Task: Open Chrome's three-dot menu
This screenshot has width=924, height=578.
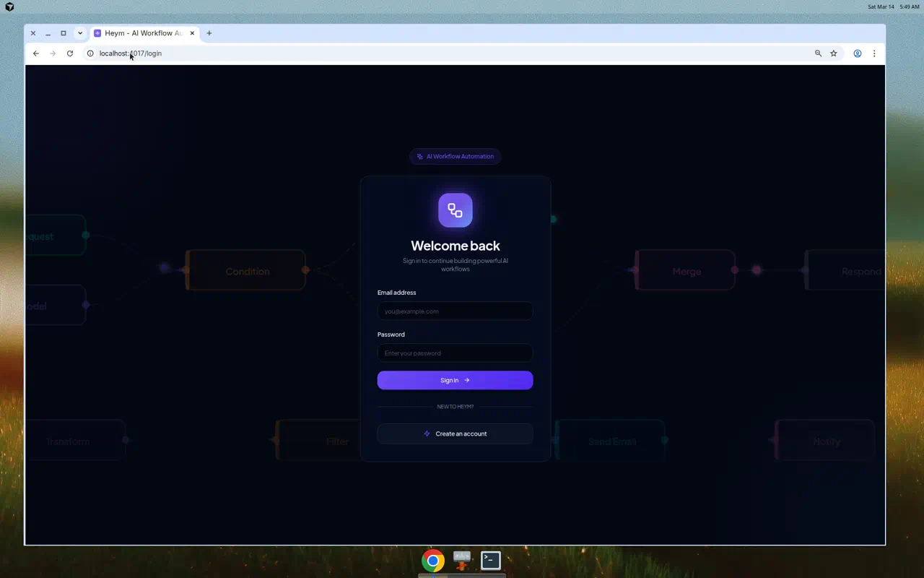Action: (x=874, y=53)
